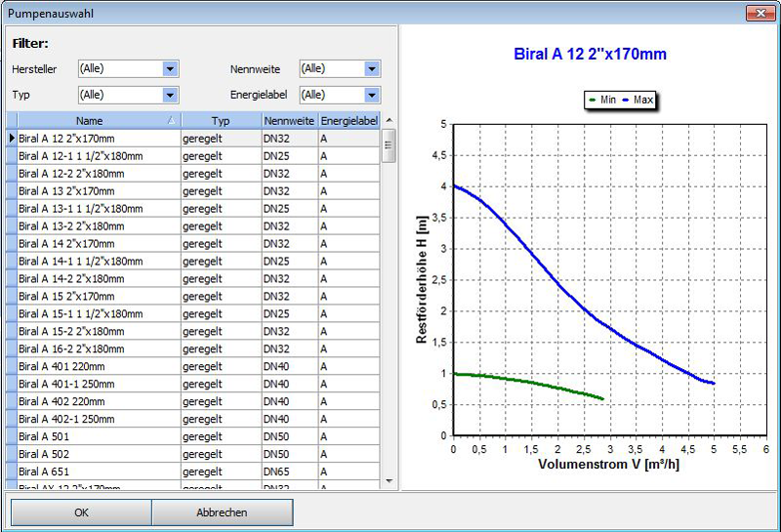Click the pump list scrollbar thumb
This screenshot has height=532, width=781.
(389, 145)
